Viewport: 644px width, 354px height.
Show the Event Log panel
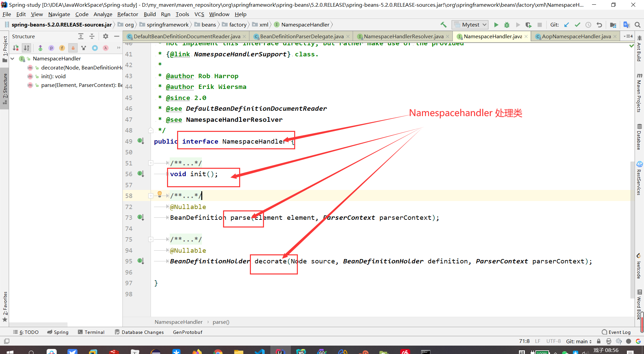click(619, 332)
